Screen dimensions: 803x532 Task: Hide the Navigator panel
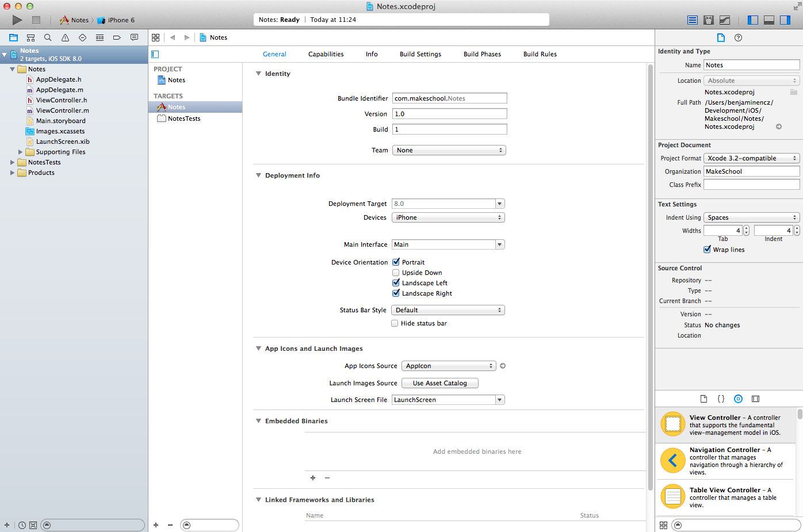(753, 20)
